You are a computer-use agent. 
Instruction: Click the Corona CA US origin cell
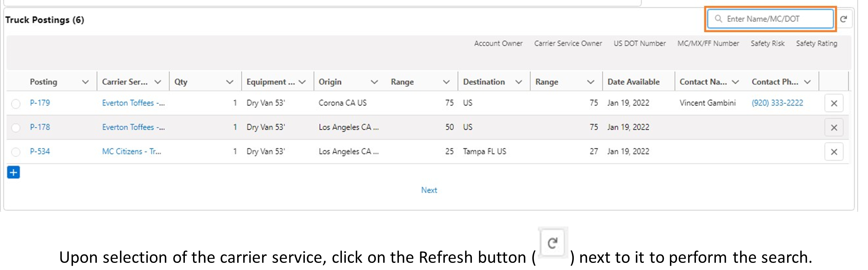[x=342, y=103]
